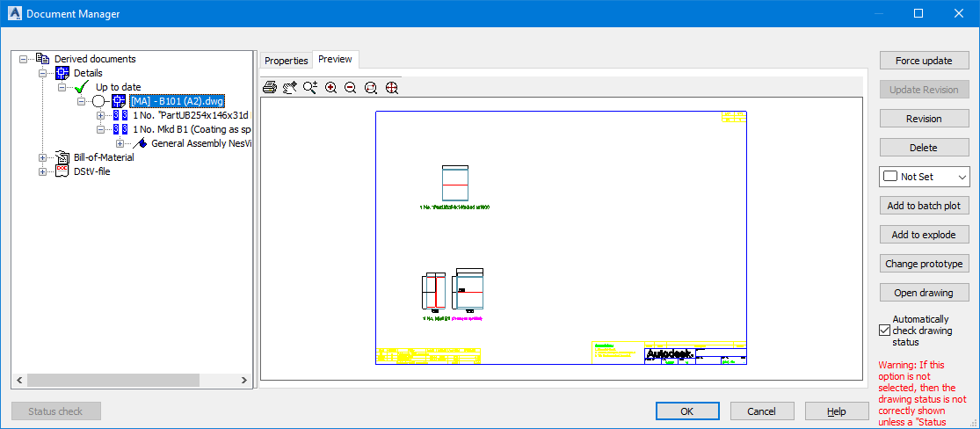The height and width of the screenshot is (429, 980).
Task: Activate the realtime zoom magnifier with plus/minus
Action: tap(310, 88)
